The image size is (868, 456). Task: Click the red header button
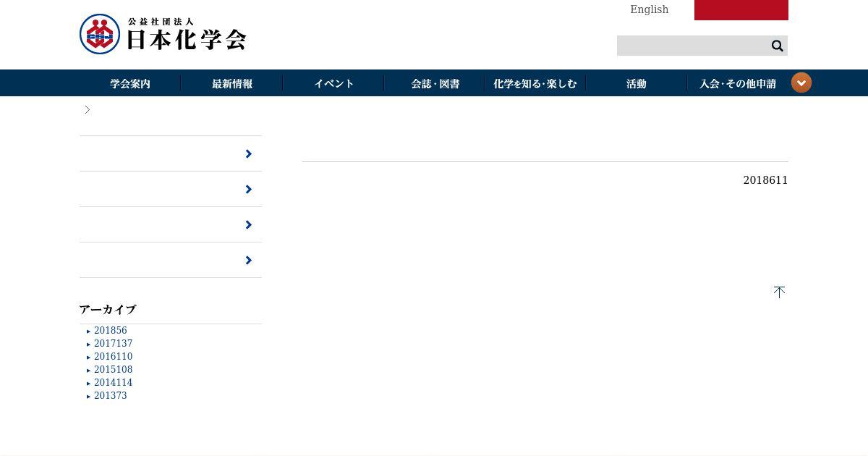tap(741, 10)
